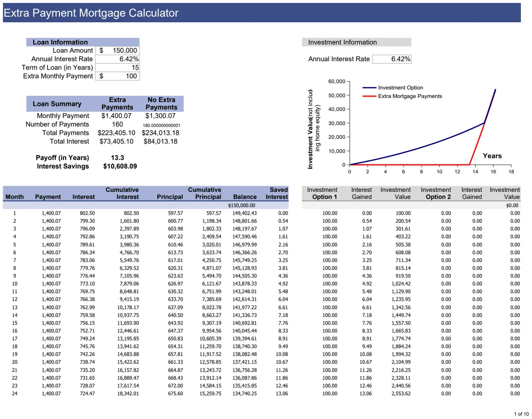Select starting balance $150,000.00 cell
The image size is (532, 419).
coord(242,206)
